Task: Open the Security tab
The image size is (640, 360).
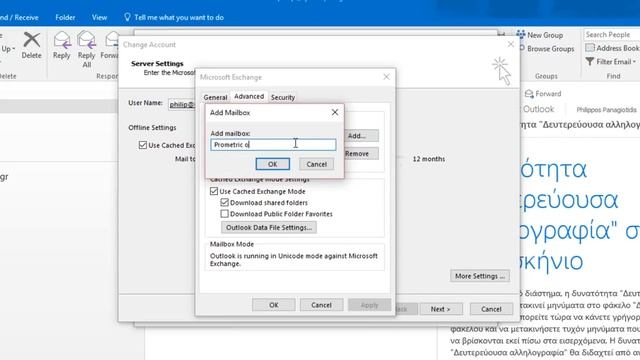Action: point(283,97)
